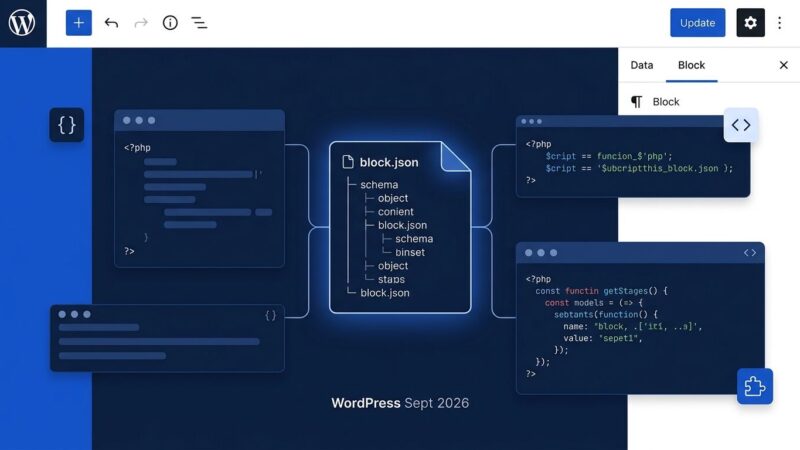Open the list view outline

click(199, 23)
